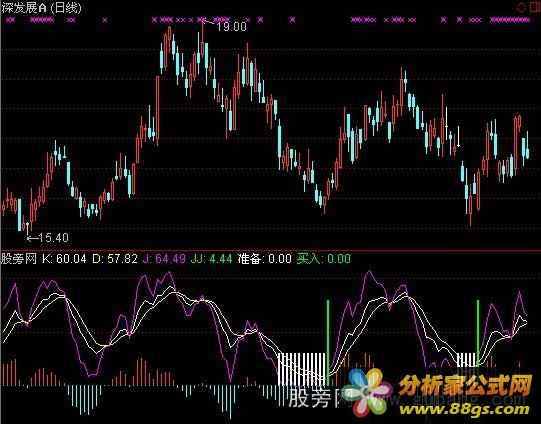Select the purple J: 64.49 value
Image resolution: width=541 pixels, height=424 pixels.
point(164,258)
